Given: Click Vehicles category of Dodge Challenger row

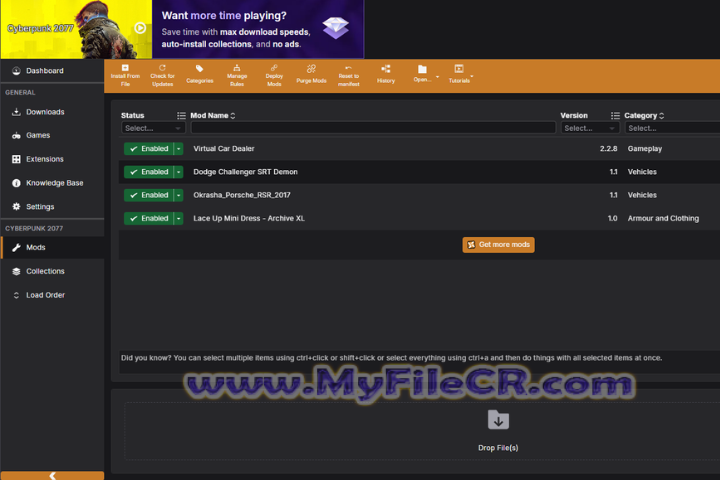Looking at the screenshot, I should point(642,172).
